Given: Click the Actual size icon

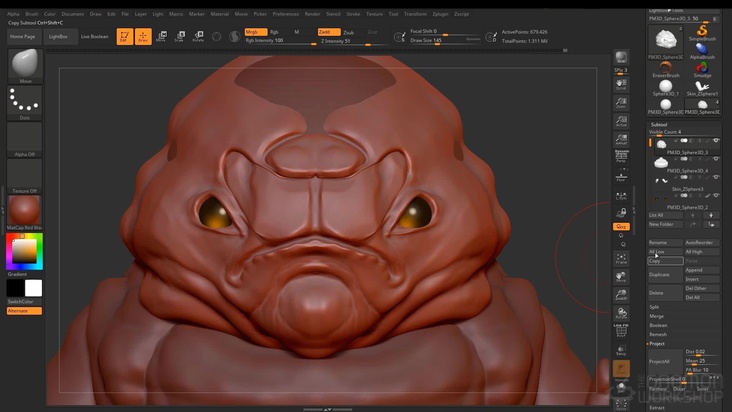Looking at the screenshot, I should 621,121.
